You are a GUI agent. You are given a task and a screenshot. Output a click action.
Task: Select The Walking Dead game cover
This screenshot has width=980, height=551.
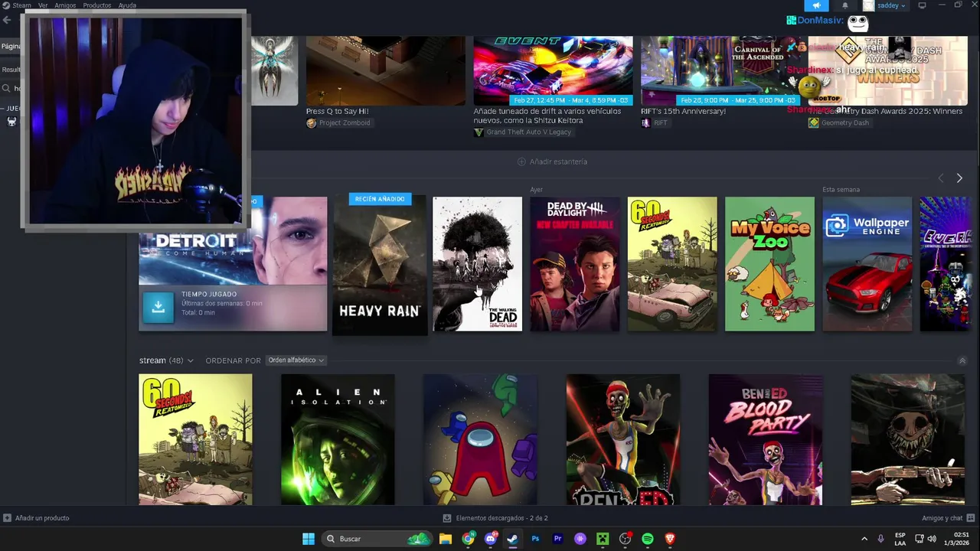477,264
